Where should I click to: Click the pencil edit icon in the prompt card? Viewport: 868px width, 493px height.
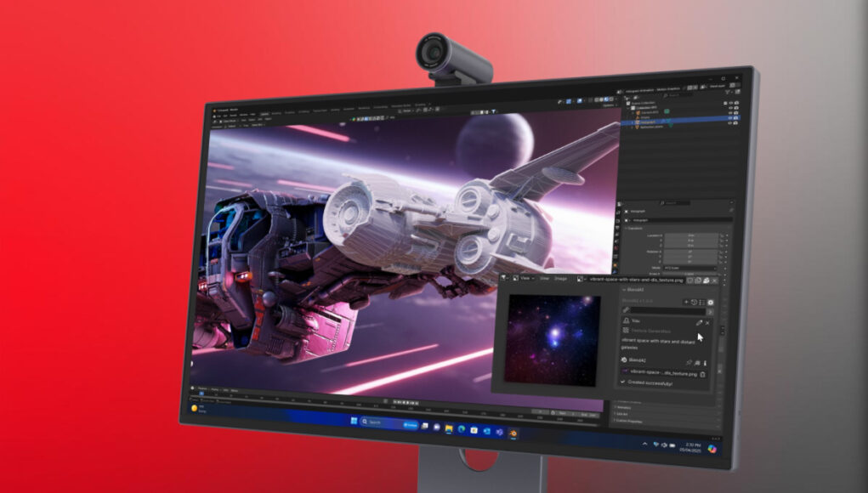point(699,323)
